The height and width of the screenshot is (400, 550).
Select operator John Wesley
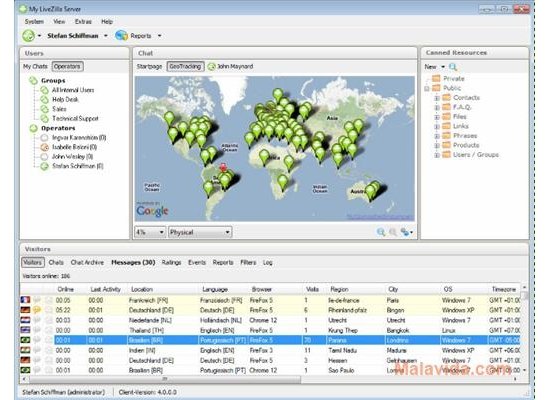point(72,156)
